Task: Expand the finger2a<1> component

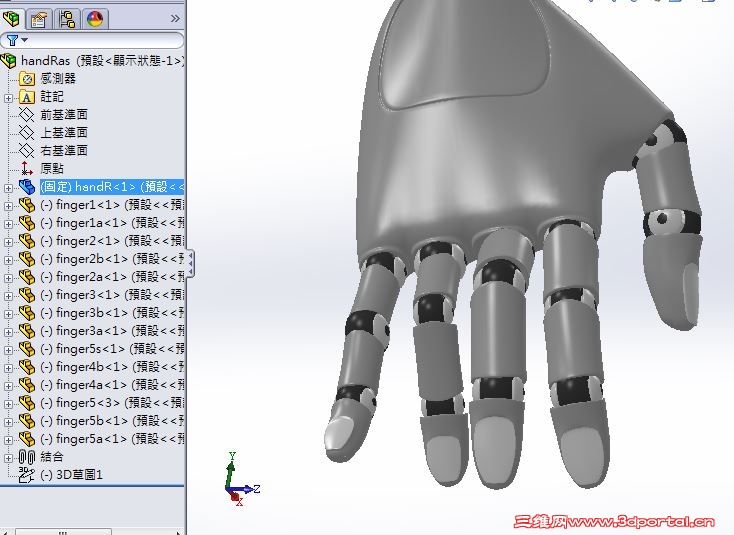Action: pyautogui.click(x=8, y=278)
